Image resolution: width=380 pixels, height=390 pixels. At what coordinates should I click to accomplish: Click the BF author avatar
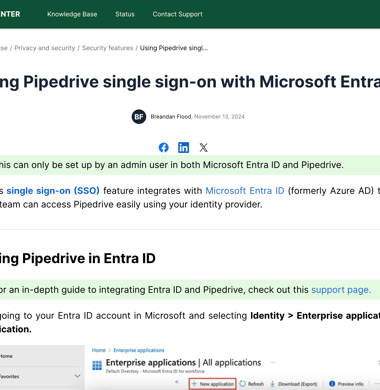tap(139, 117)
